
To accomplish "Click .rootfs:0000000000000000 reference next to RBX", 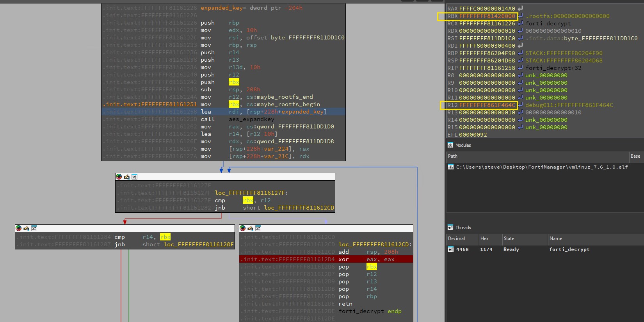I will point(568,16).
